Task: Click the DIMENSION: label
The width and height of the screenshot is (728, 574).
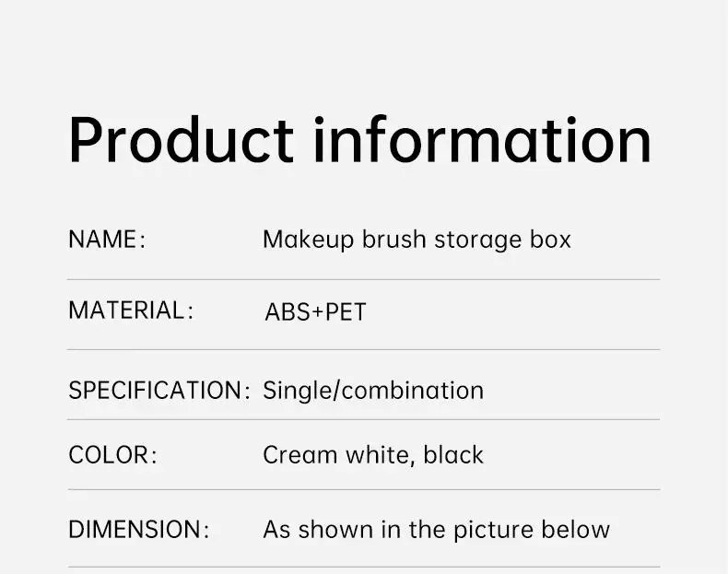Action: coord(138,530)
